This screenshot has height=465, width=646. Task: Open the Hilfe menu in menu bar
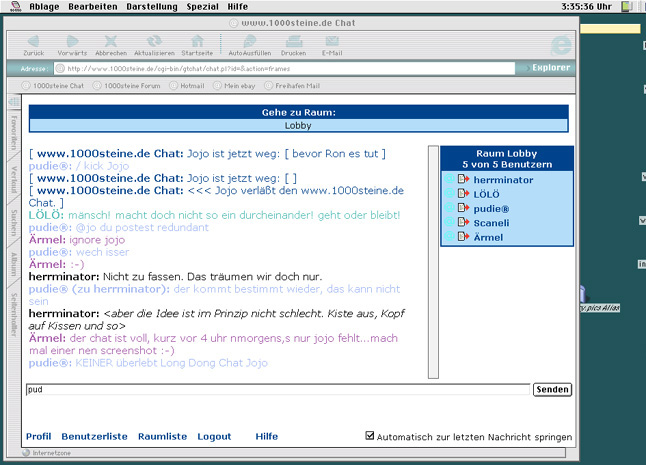pos(238,7)
